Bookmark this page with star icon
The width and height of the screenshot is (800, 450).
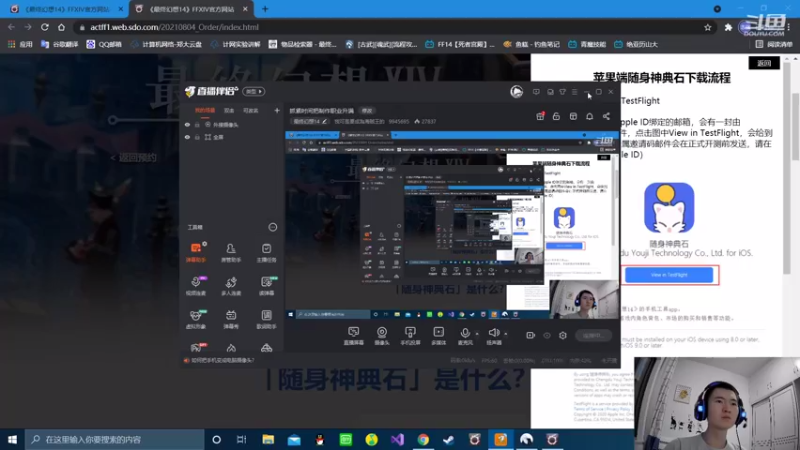(x=707, y=27)
